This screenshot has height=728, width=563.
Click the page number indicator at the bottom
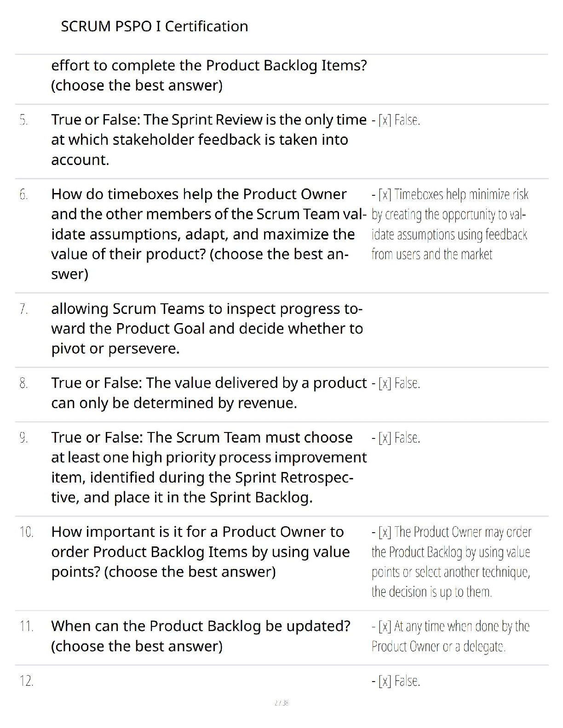pos(281,703)
